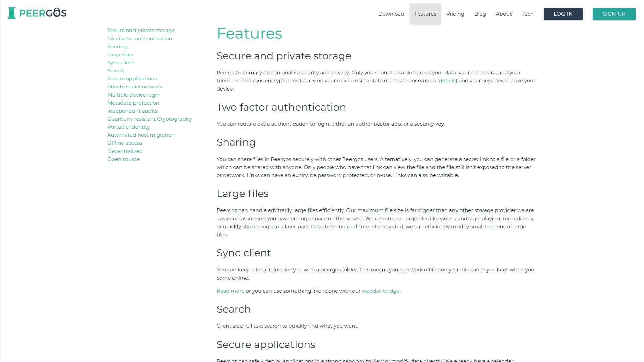Open the Tech page
Screen dimensions: 644x362
[x=527, y=14]
